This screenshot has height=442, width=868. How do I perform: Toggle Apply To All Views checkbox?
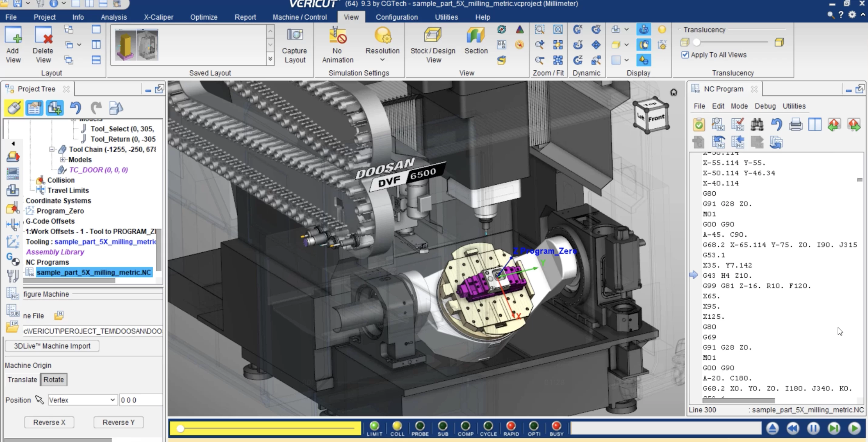click(685, 55)
